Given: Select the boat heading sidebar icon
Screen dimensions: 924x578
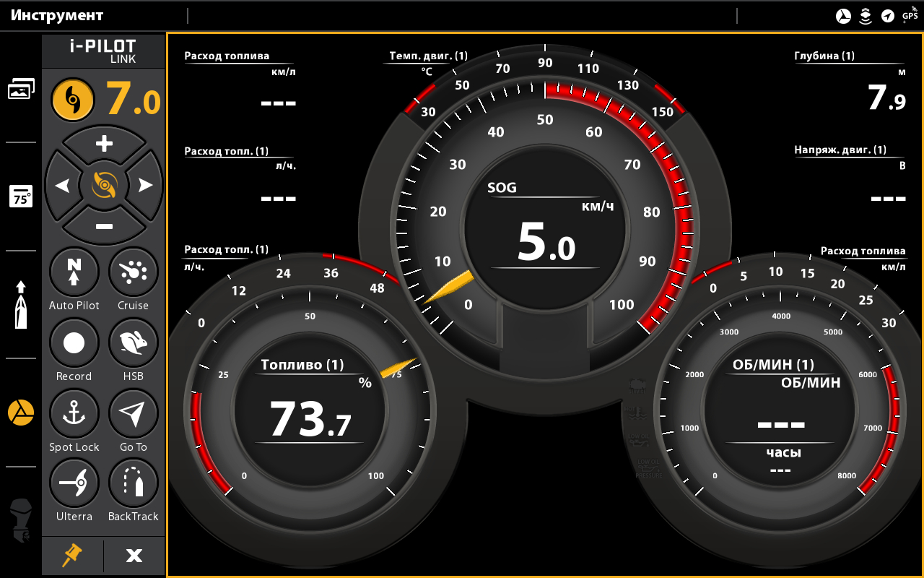Looking at the screenshot, I should pyautogui.click(x=21, y=304).
